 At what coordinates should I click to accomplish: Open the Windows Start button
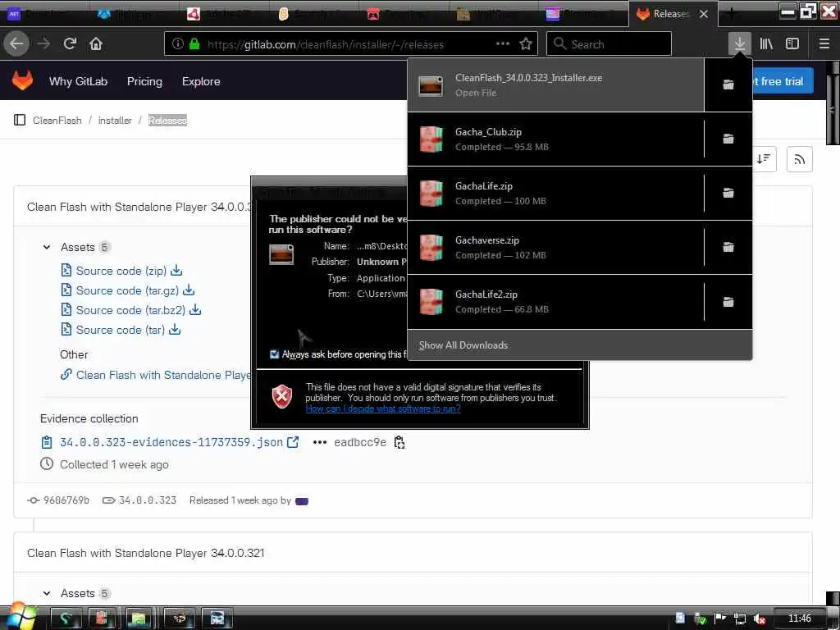pos(21,617)
